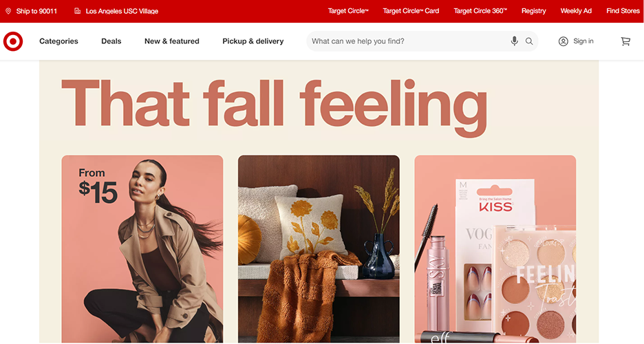This screenshot has height=344, width=644.
Task: Click the account profile icon
Action: (563, 41)
